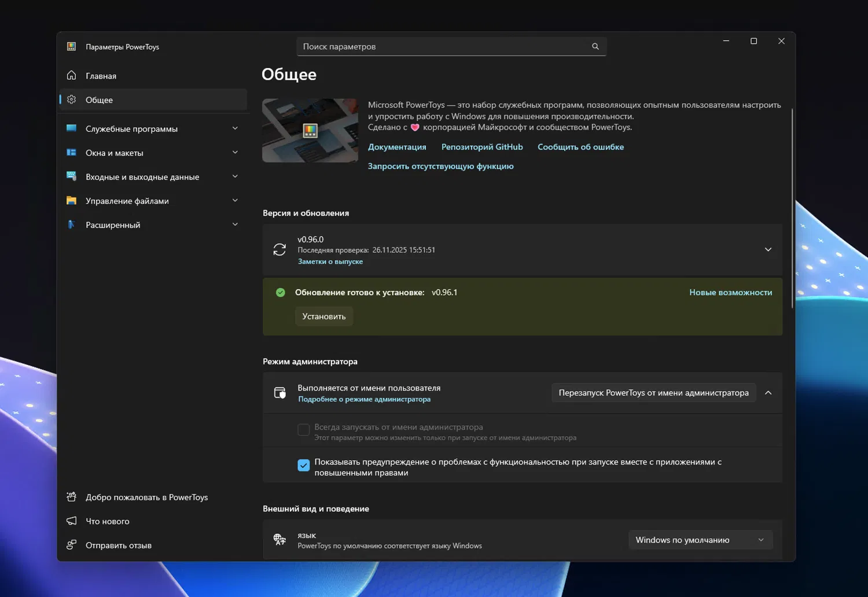This screenshot has width=868, height=597.
Task: Open the Репозиторий GitHub link
Action: click(x=482, y=147)
